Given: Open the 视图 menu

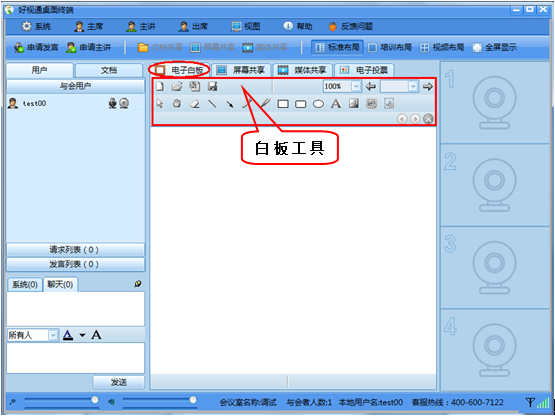Looking at the screenshot, I should (246, 26).
